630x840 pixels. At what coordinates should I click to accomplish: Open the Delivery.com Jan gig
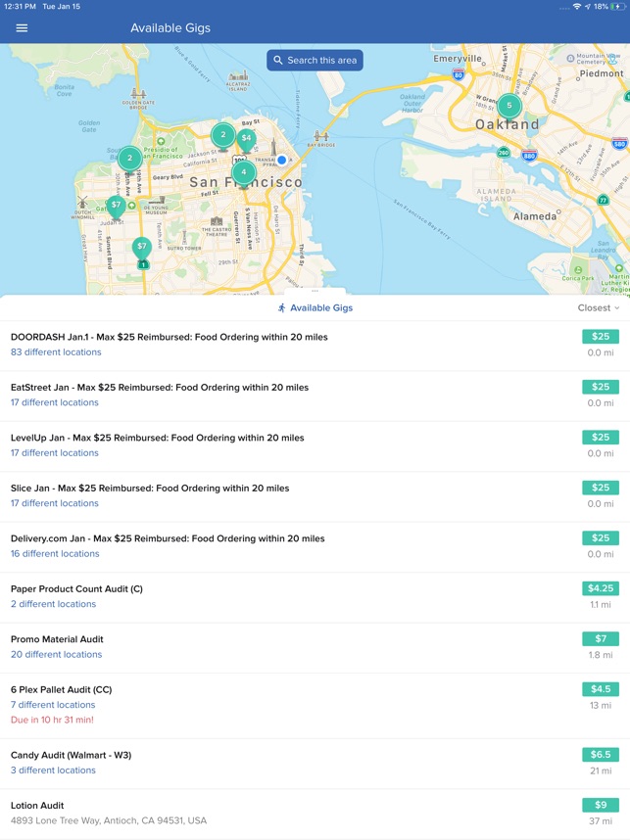(x=315, y=546)
